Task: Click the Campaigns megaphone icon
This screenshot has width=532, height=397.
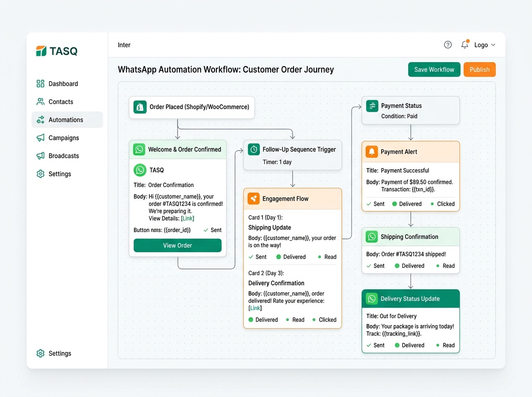Action: [x=40, y=138]
